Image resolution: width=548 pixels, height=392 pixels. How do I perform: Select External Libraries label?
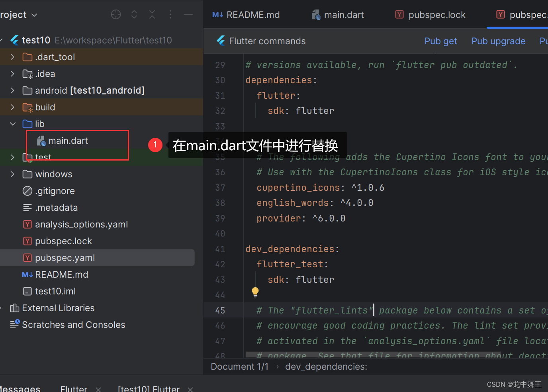tap(58, 308)
